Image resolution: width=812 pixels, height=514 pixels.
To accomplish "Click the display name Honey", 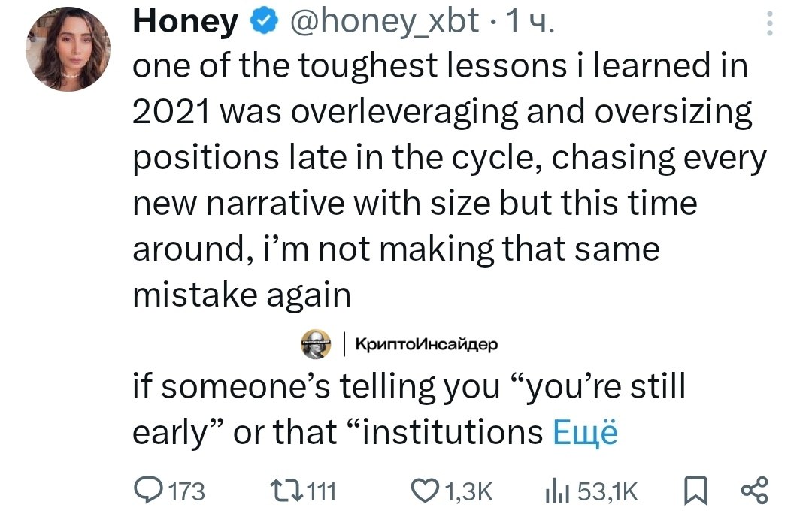I will tap(186, 22).
